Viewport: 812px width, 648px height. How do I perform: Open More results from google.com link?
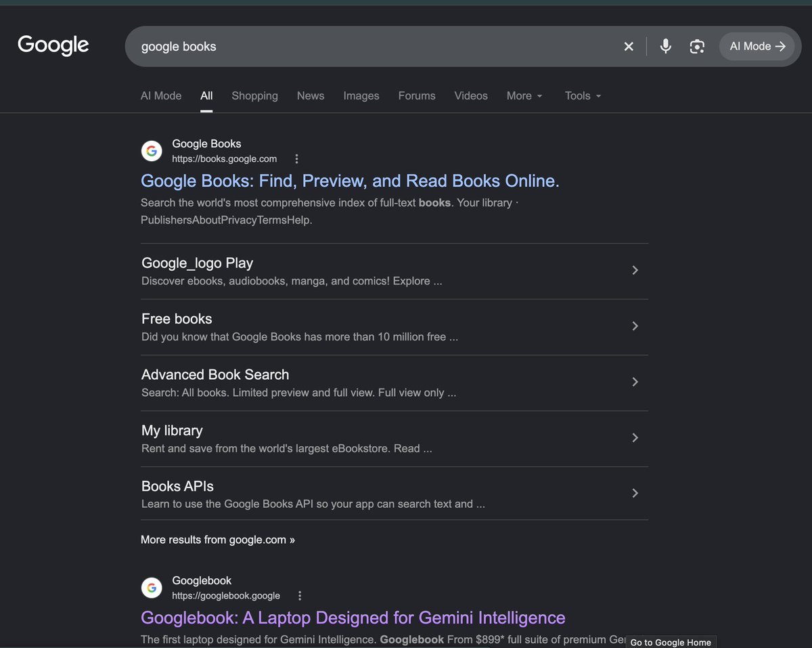pos(218,540)
